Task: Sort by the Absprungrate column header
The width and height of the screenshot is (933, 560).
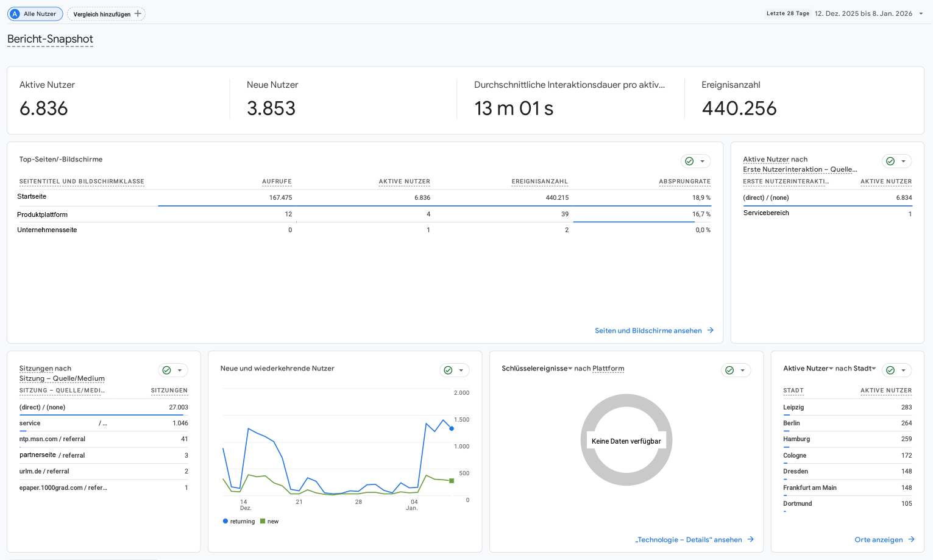Action: (684, 182)
